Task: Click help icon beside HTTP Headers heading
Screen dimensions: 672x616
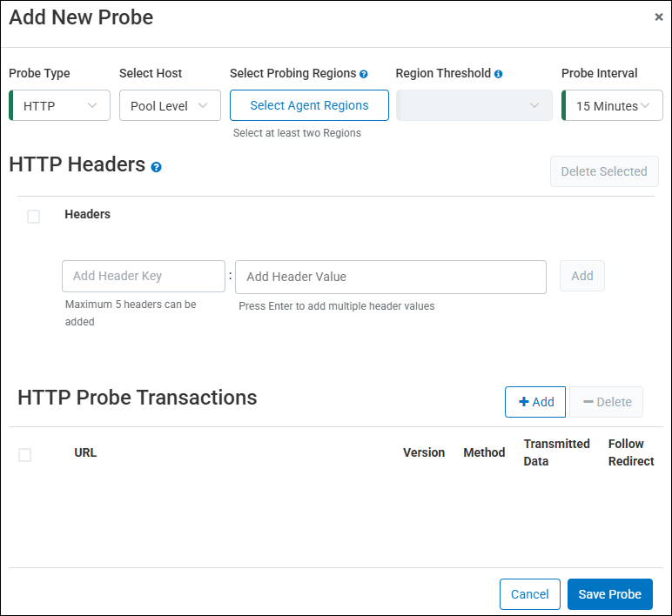Action: click(156, 166)
